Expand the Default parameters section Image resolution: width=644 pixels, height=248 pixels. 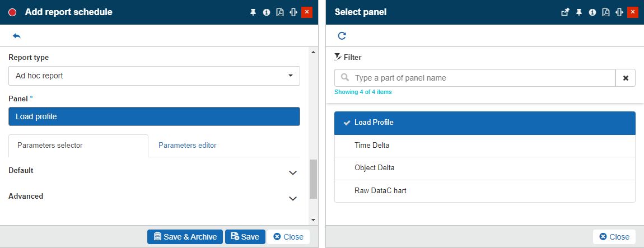(x=292, y=172)
